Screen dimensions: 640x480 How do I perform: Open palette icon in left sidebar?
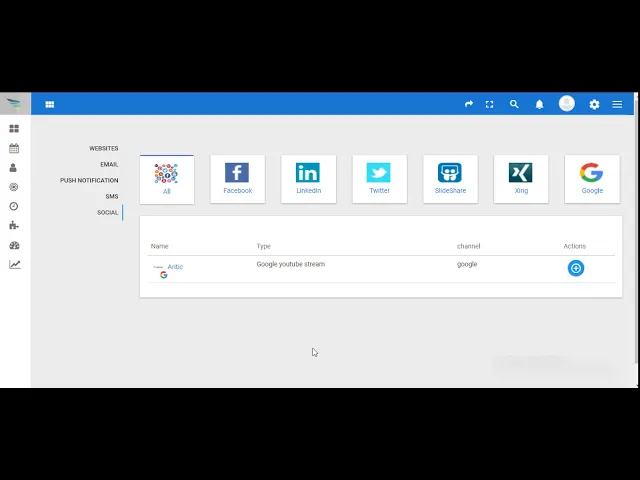coord(14,245)
